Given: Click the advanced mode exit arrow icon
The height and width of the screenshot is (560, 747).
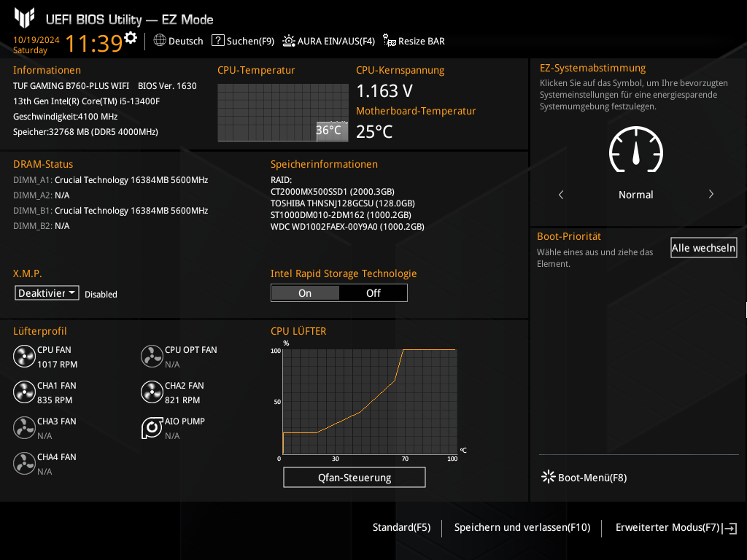Looking at the screenshot, I should click(x=729, y=528).
